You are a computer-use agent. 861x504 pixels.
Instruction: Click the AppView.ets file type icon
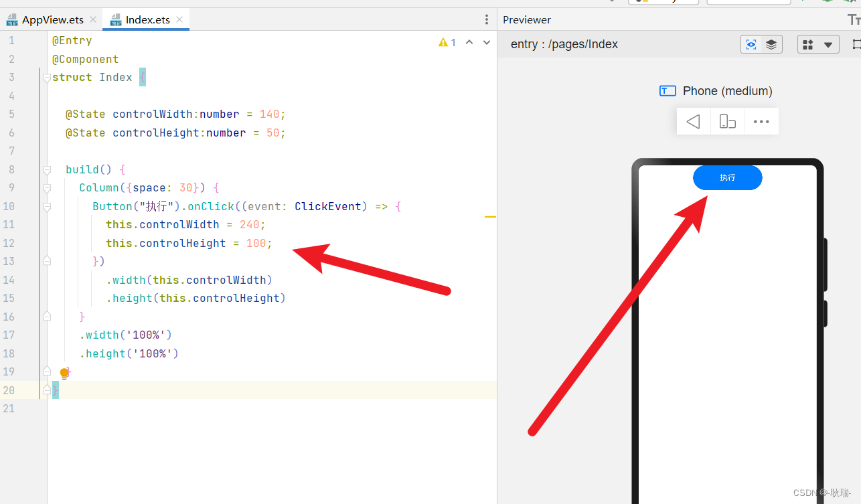(x=12, y=21)
